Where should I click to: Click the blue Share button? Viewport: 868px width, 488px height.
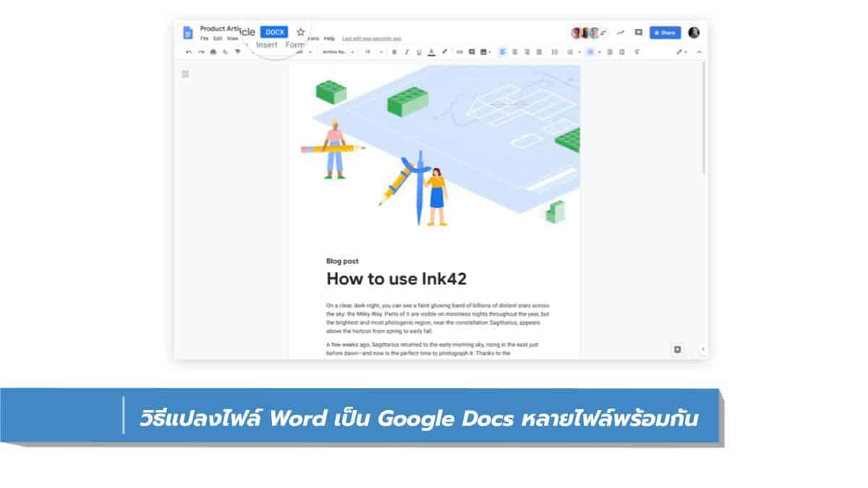click(x=665, y=33)
